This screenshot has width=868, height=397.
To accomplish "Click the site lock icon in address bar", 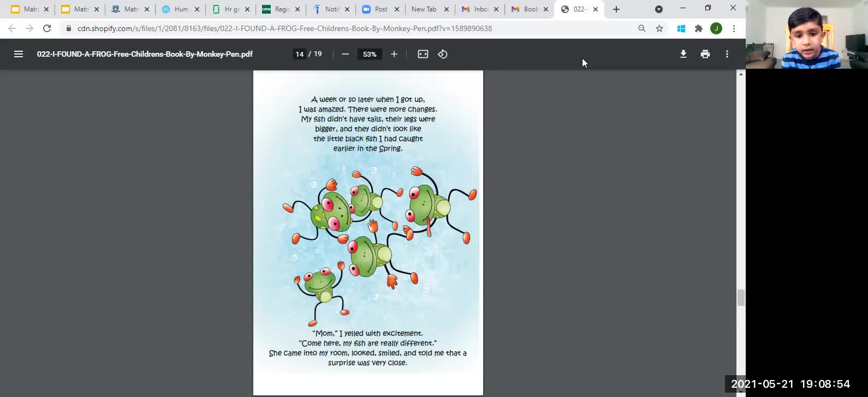I will [x=68, y=28].
